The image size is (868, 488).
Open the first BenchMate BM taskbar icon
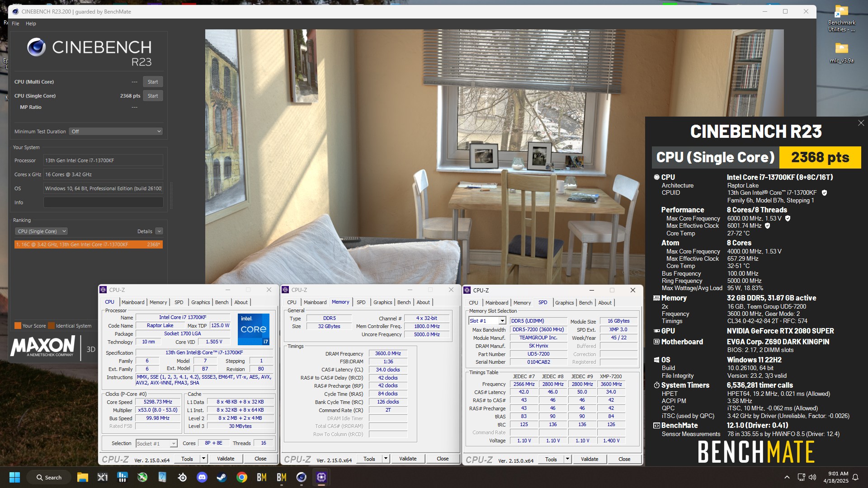point(261,477)
